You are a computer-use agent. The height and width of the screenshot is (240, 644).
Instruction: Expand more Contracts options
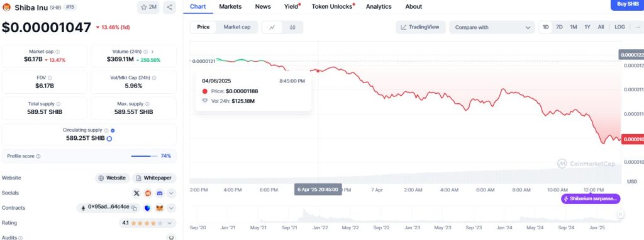pos(171,208)
